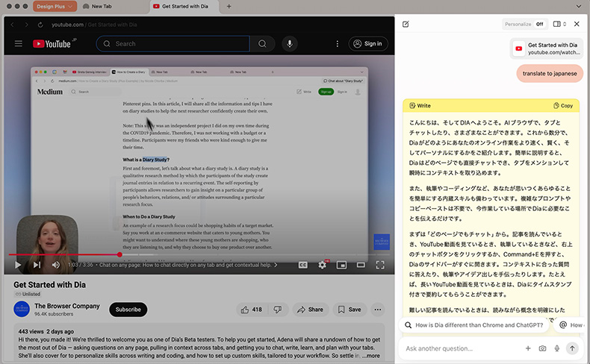
Task: Save the video to a playlist
Action: pyautogui.click(x=350, y=310)
